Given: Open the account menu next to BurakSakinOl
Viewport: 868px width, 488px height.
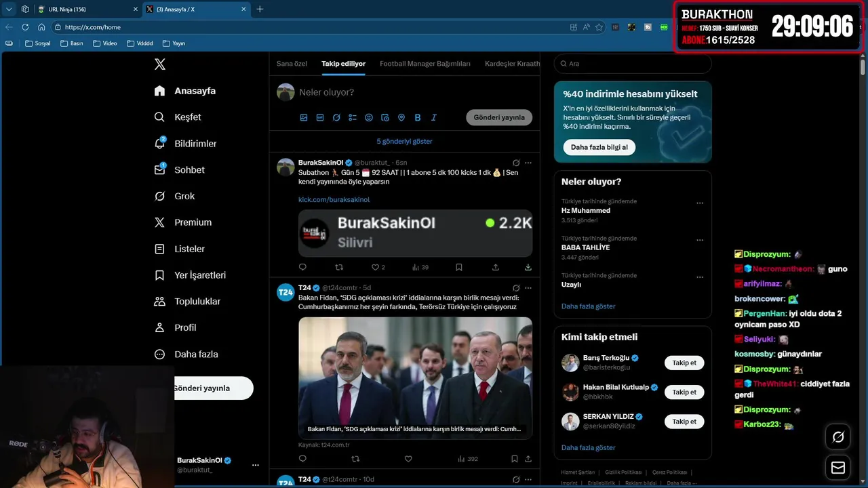Looking at the screenshot, I should coord(256,465).
